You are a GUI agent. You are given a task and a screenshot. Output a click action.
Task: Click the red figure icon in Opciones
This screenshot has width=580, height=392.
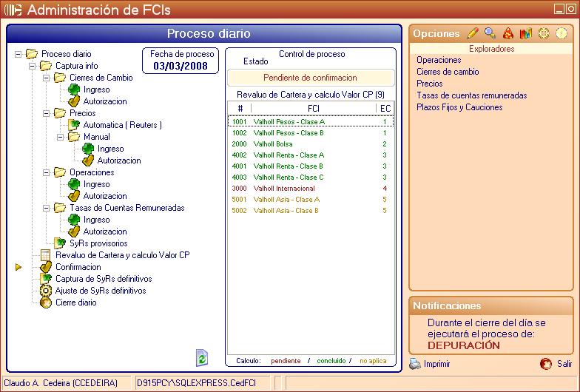(508, 33)
